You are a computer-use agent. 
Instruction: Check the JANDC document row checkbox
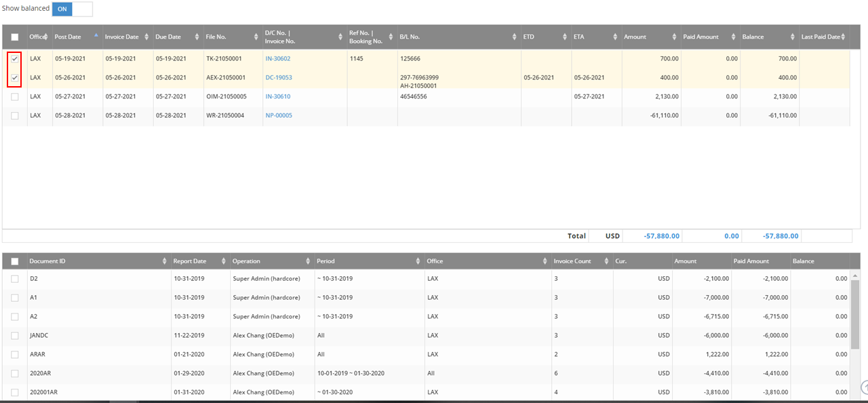(x=14, y=336)
